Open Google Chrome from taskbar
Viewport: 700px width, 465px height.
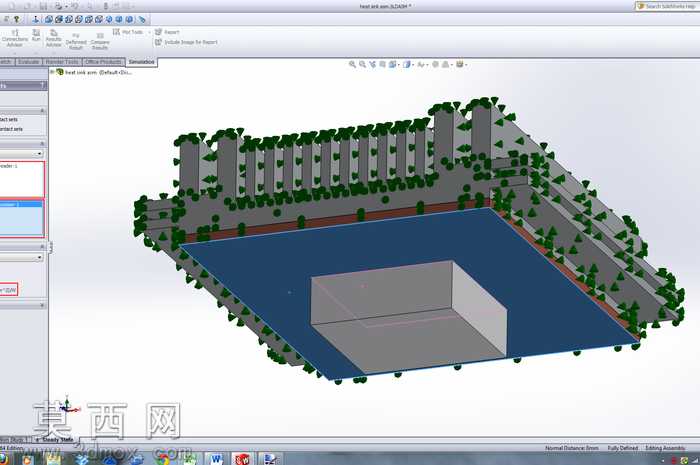point(163,458)
